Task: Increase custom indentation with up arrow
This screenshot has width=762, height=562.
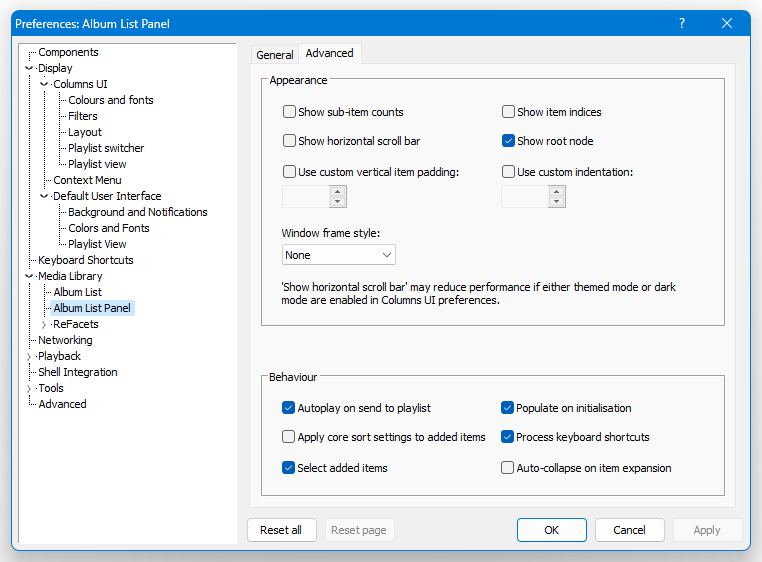Action: click(x=556, y=191)
